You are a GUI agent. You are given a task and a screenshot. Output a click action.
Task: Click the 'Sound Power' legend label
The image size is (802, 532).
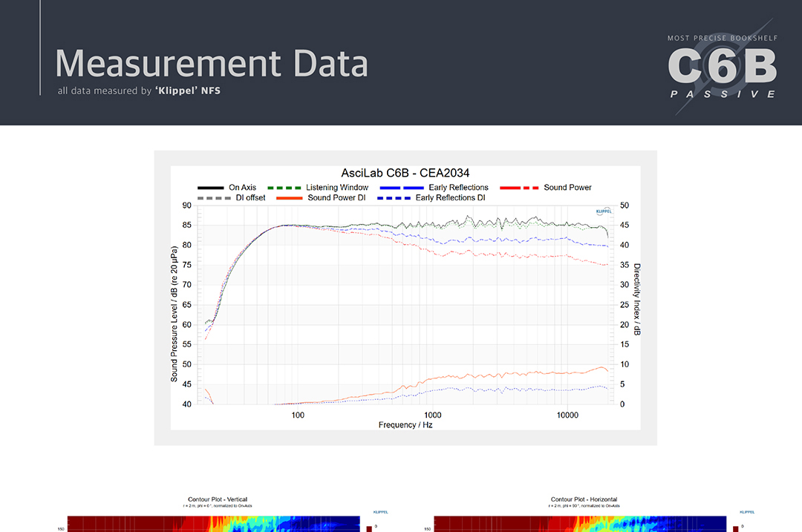(567, 188)
